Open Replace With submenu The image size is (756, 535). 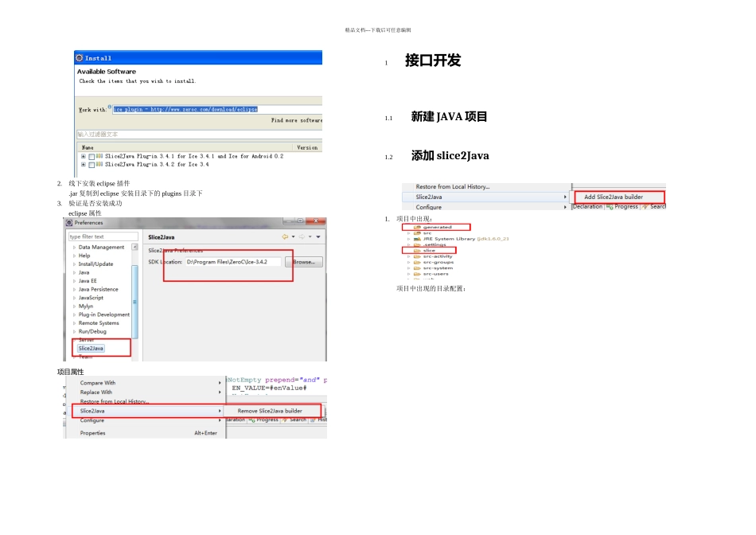(146, 392)
